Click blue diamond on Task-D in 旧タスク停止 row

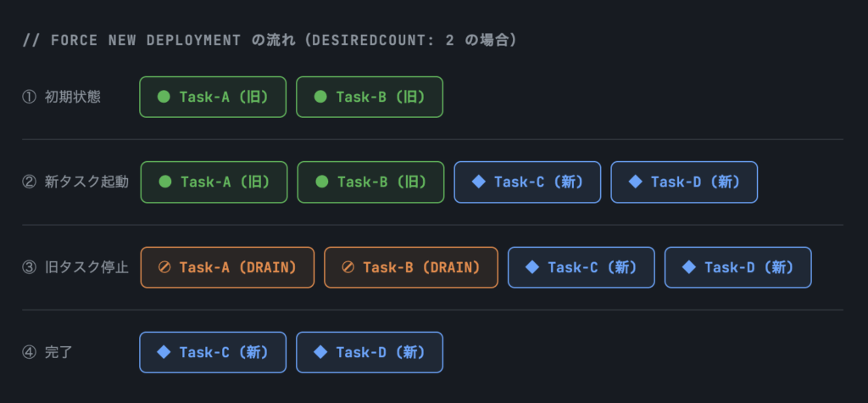(688, 267)
